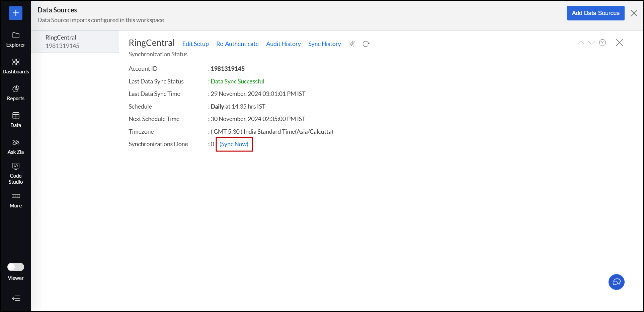Open the Explorer panel in the sidebar
Screen dimensions: 644x312
click(x=15, y=40)
